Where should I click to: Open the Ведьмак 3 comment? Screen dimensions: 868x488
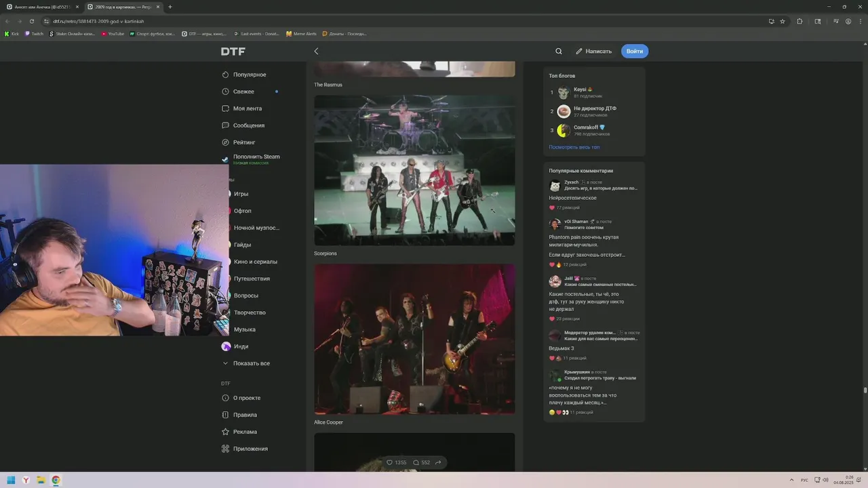click(561, 348)
